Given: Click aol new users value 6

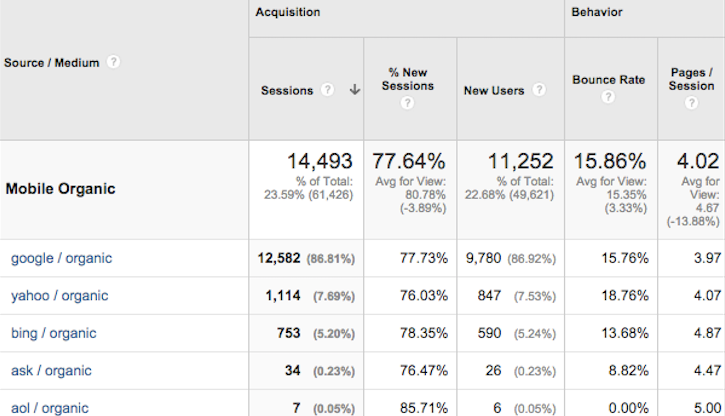Looking at the screenshot, I should coord(497,408).
